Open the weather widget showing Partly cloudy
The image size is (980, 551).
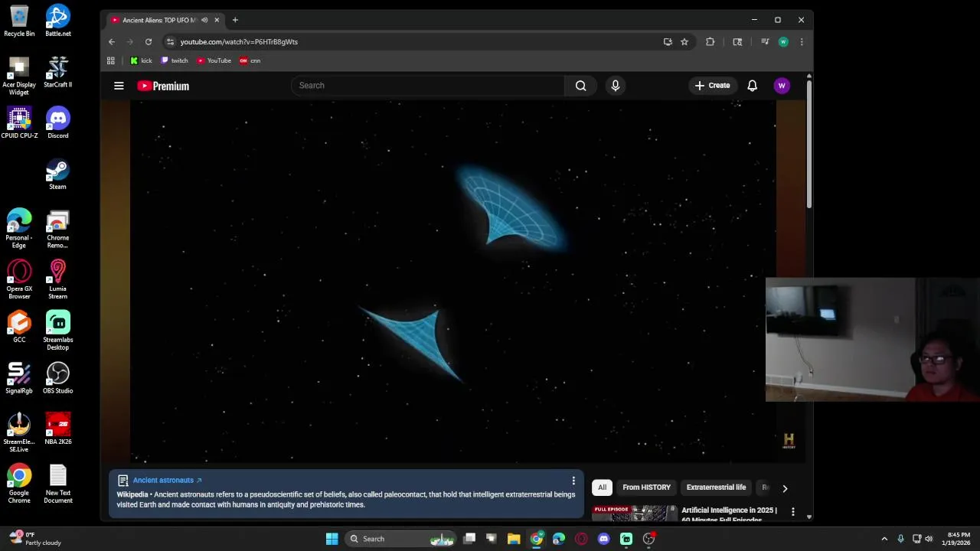click(x=34, y=539)
